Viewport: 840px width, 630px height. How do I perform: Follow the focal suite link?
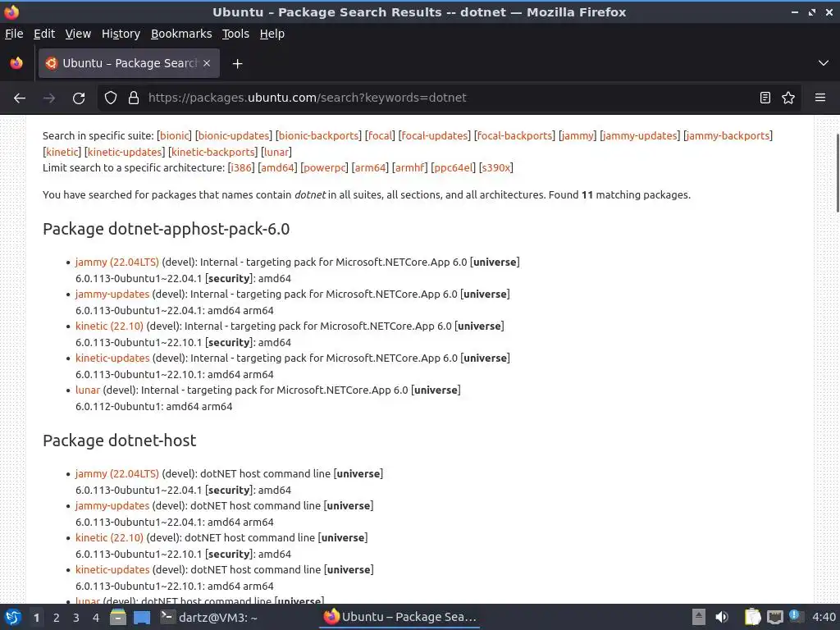(380, 136)
